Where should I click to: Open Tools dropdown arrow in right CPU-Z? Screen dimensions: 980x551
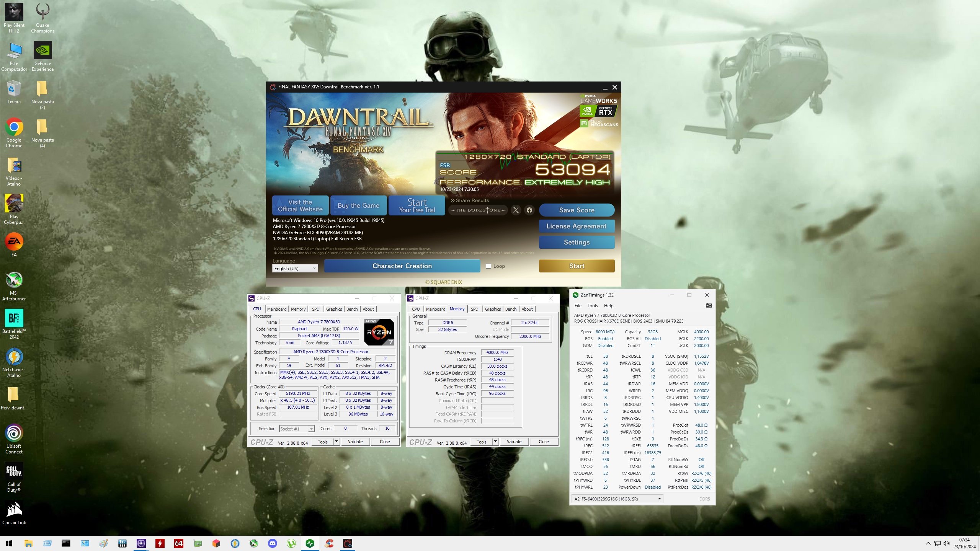pos(496,442)
